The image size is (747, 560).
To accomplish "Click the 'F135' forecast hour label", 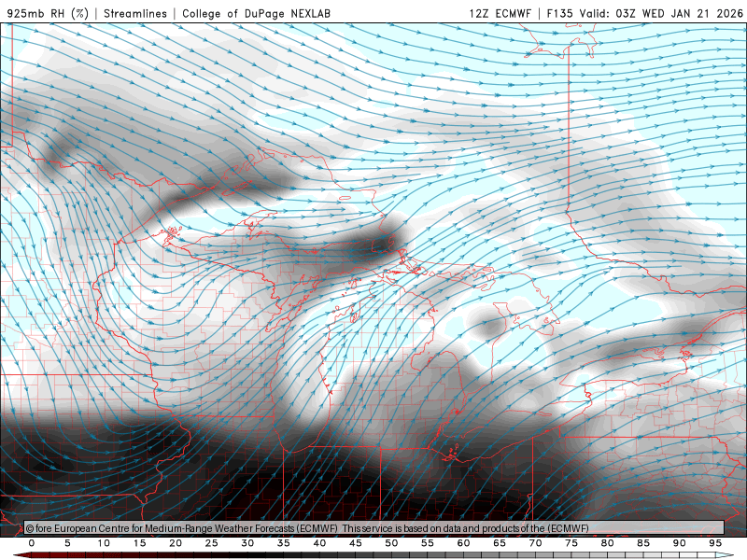I will click(559, 13).
